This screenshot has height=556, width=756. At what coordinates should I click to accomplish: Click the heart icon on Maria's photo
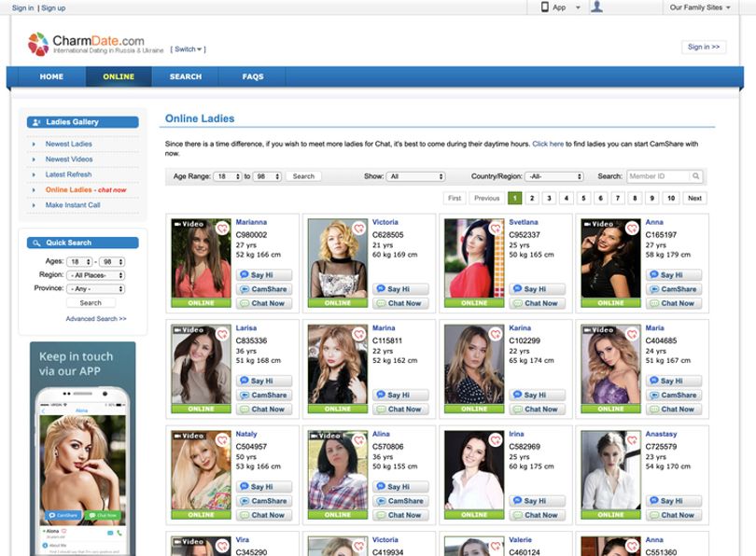[x=632, y=334]
